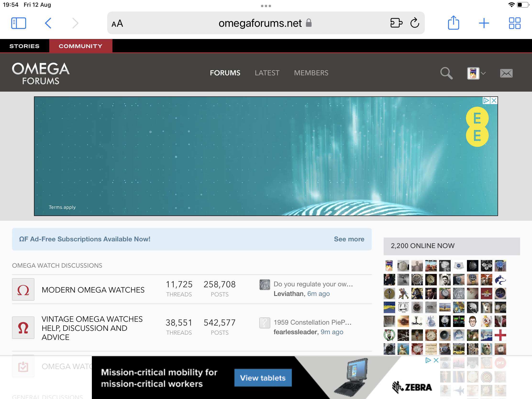Close the EE banner ad

click(494, 100)
